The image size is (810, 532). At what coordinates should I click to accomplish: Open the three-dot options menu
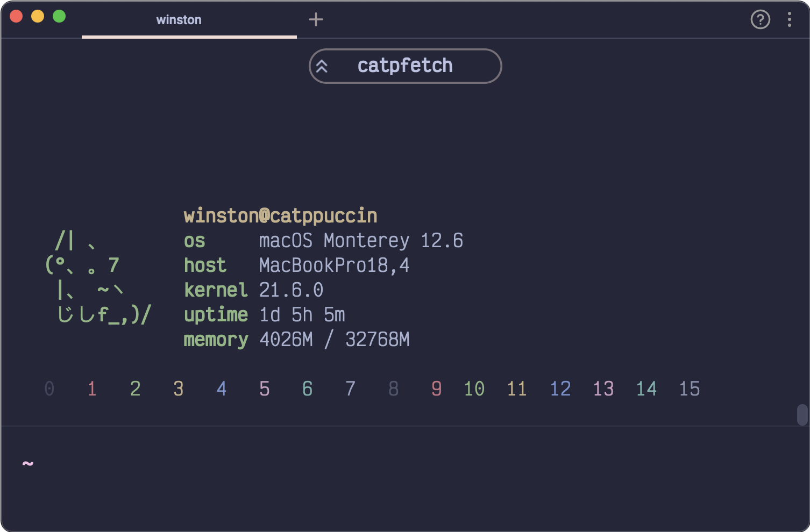(x=789, y=20)
